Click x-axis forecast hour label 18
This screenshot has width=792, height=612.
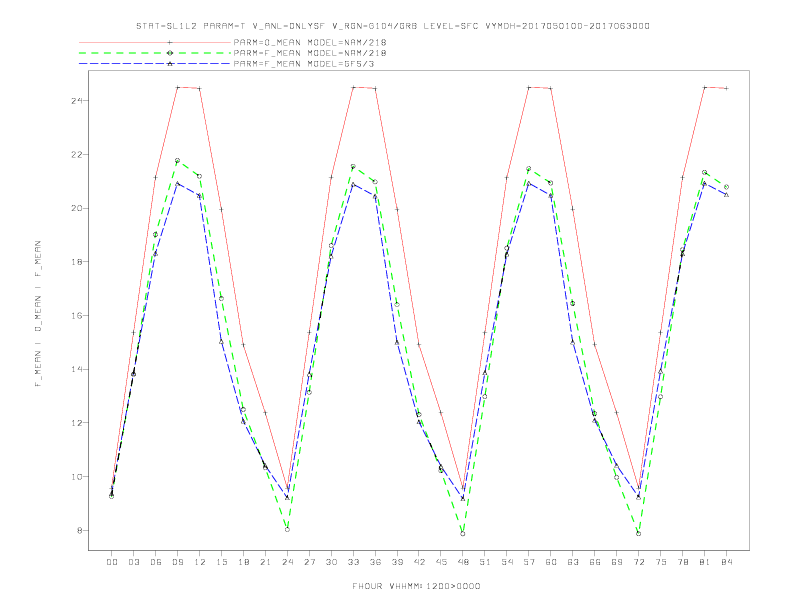243,562
